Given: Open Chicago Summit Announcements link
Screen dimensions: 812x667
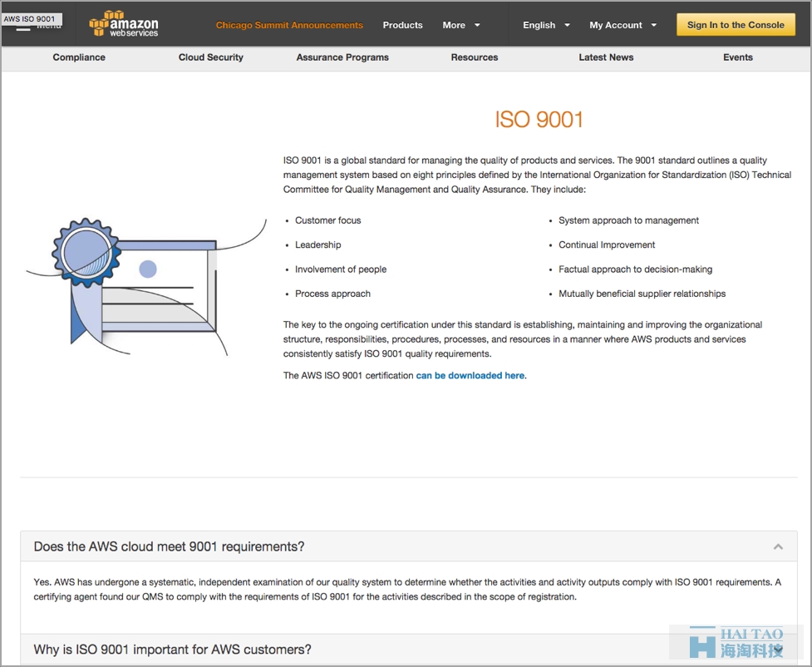Looking at the screenshot, I should click(289, 25).
